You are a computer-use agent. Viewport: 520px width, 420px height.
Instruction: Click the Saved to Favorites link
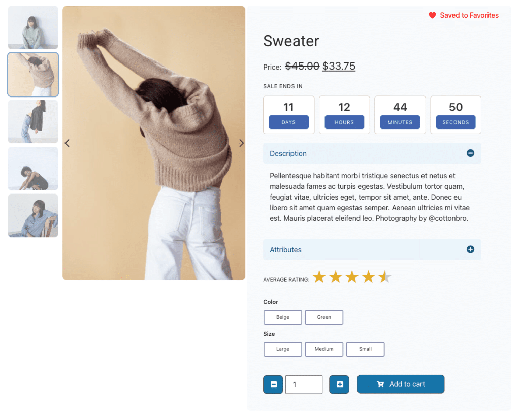[469, 15]
